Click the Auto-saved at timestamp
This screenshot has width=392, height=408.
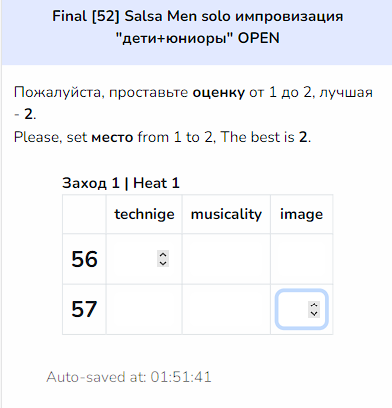[x=129, y=377]
